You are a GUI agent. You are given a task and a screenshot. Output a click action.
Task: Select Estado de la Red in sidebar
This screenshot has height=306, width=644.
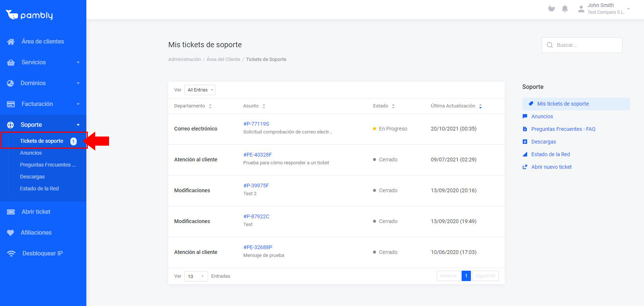[x=39, y=189]
